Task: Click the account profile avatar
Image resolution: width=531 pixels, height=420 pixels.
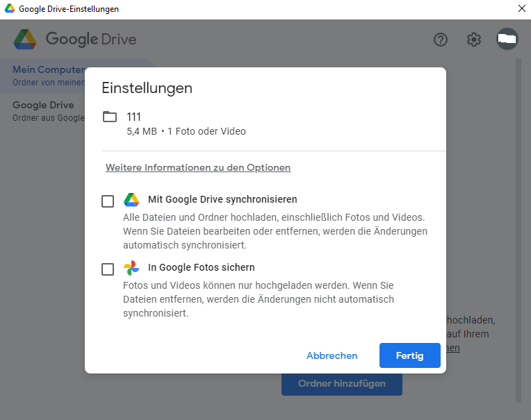Action: click(507, 39)
